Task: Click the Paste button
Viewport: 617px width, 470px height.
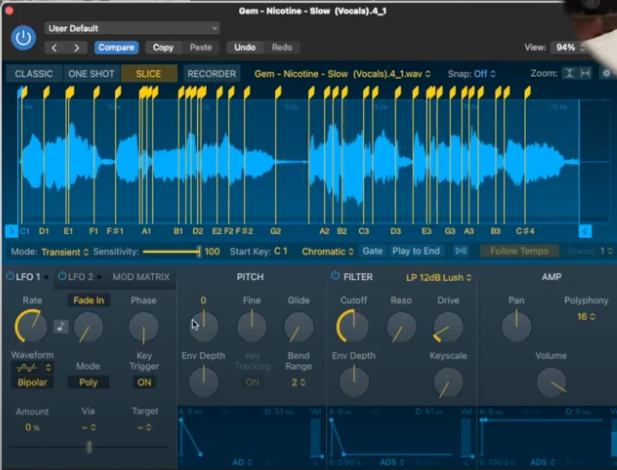Action: click(x=201, y=48)
